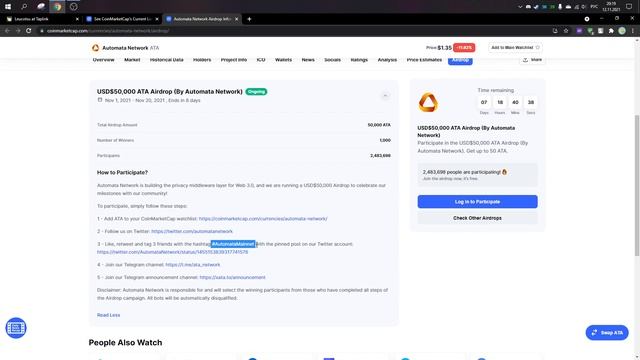Close the See CoinMarketCap's Current tab
Screen dimensions: 640x360
(157, 19)
